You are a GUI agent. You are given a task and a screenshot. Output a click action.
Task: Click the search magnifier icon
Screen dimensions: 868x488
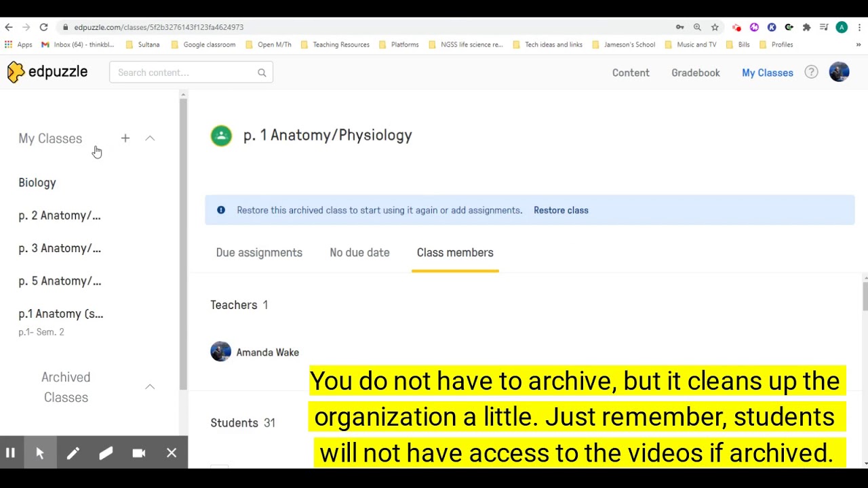click(x=262, y=73)
